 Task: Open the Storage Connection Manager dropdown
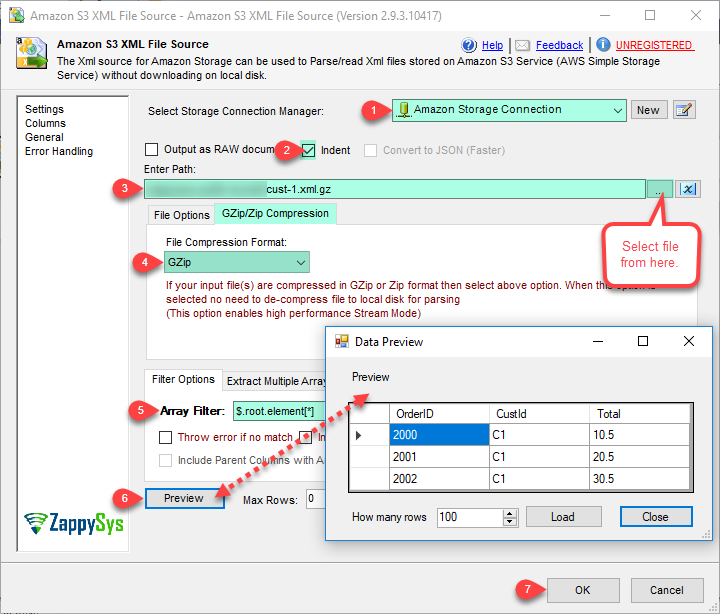(x=509, y=110)
